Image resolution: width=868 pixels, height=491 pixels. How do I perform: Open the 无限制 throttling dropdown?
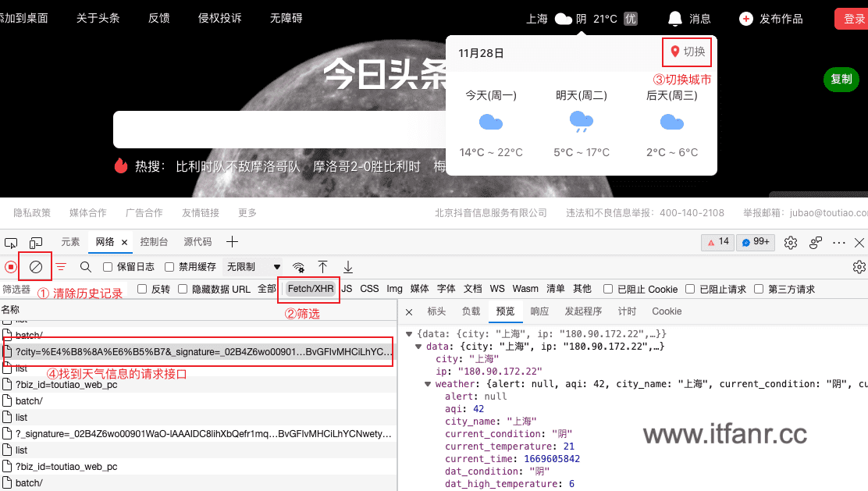pos(254,267)
